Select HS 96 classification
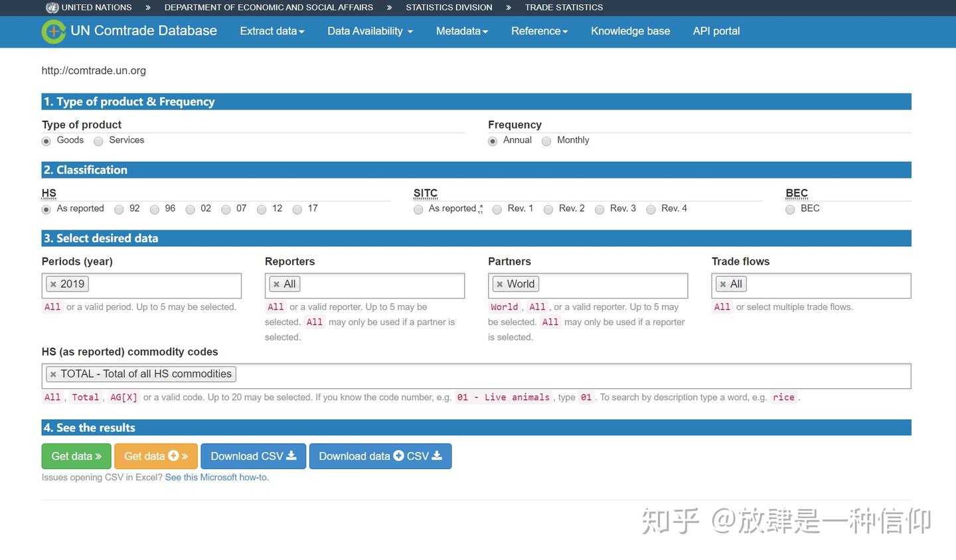Screen dimensions: 956x560 [155, 210]
